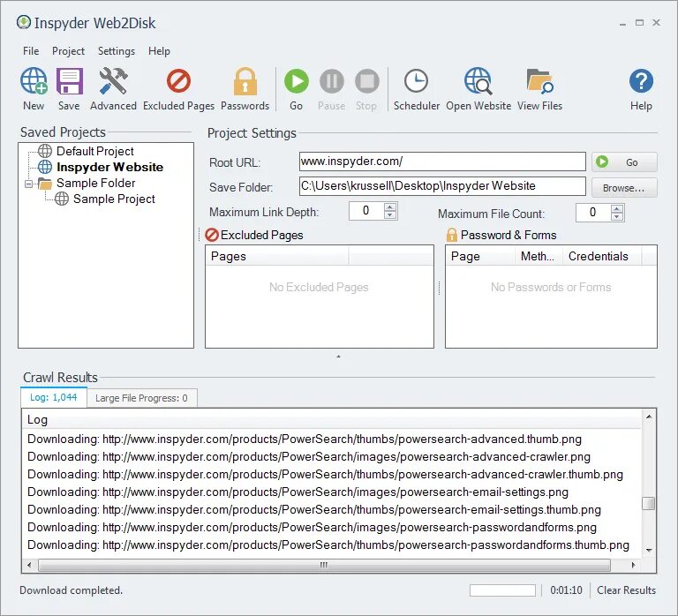Click the View Files folder icon
Image resolution: width=678 pixels, height=616 pixels.
pyautogui.click(x=539, y=81)
